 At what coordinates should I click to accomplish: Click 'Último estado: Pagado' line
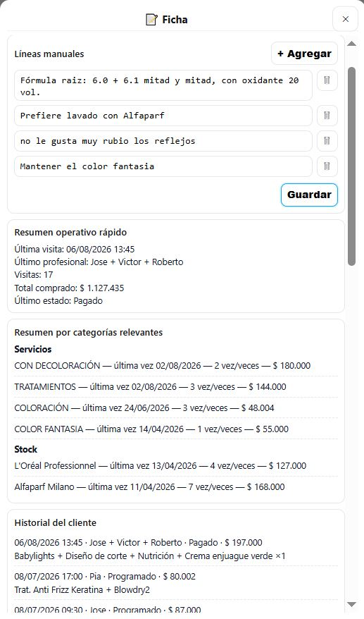click(58, 301)
